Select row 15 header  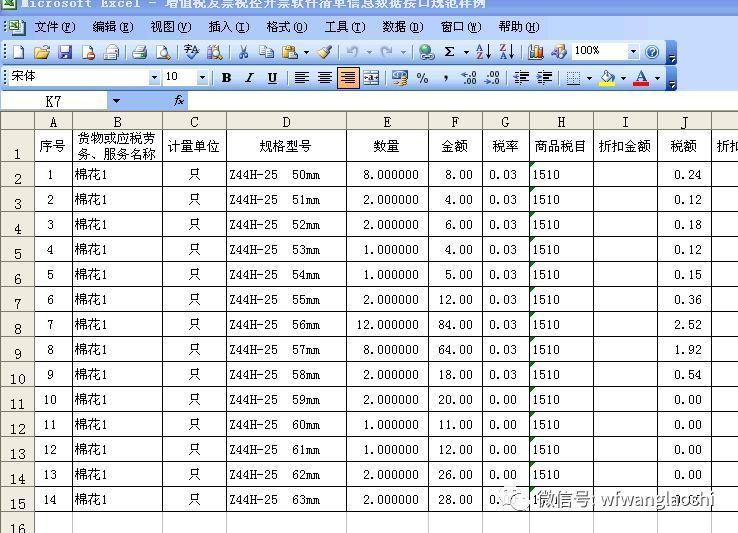click(x=17, y=499)
